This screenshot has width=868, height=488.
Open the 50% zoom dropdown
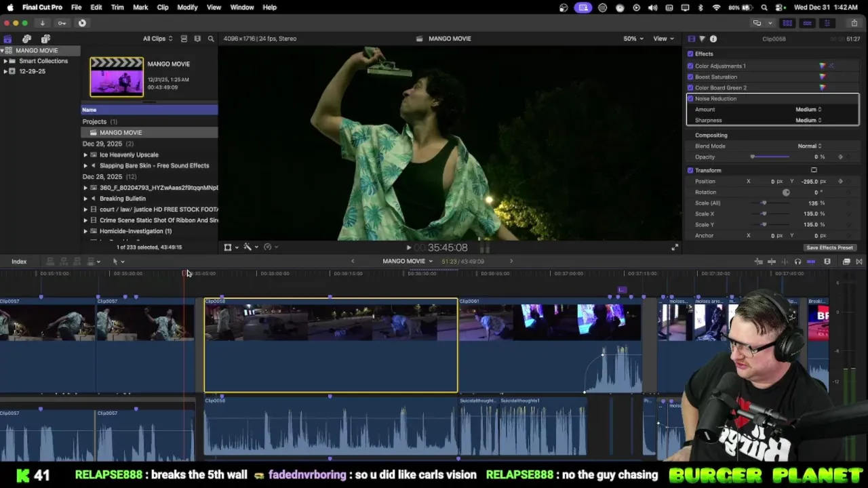tap(633, 39)
